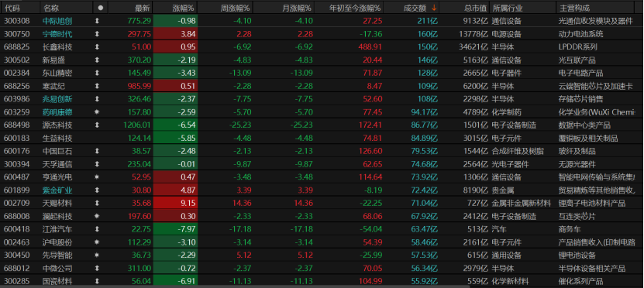
Task: Click the sun marker icon for 澜起科技
Action: 97,216
